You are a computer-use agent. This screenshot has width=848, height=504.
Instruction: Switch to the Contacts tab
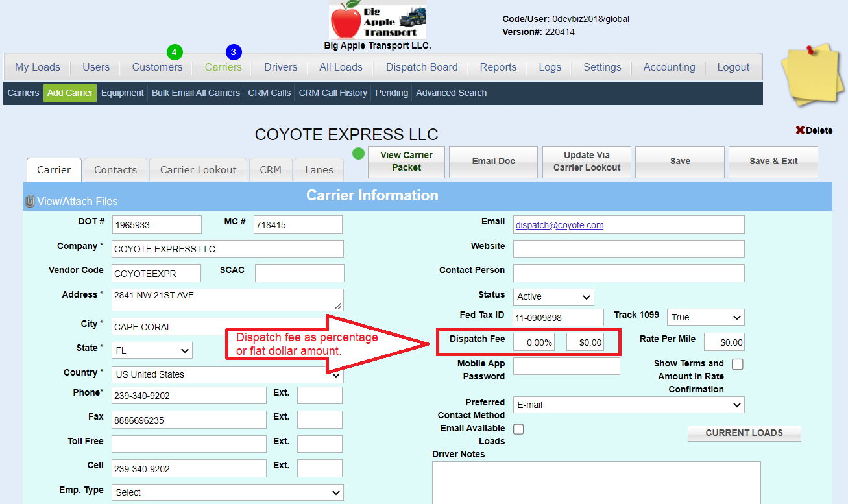[115, 170]
